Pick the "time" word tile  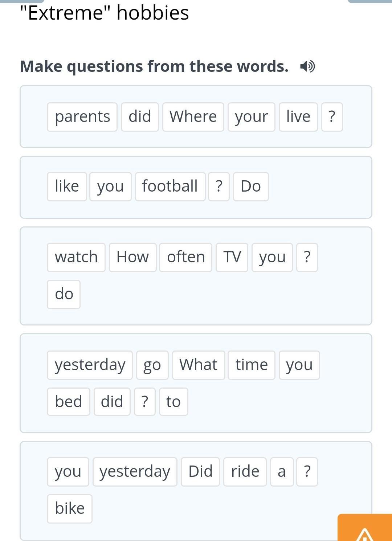pos(252,365)
